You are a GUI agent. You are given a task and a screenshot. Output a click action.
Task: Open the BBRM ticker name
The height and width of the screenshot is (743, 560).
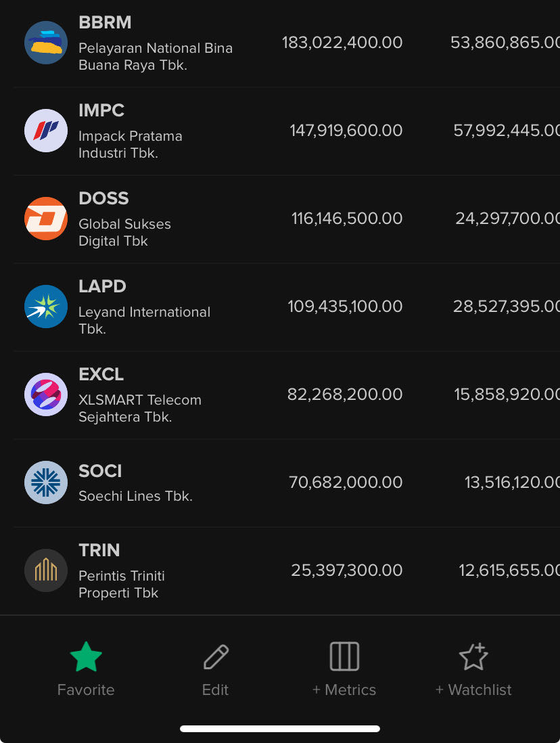click(x=105, y=22)
